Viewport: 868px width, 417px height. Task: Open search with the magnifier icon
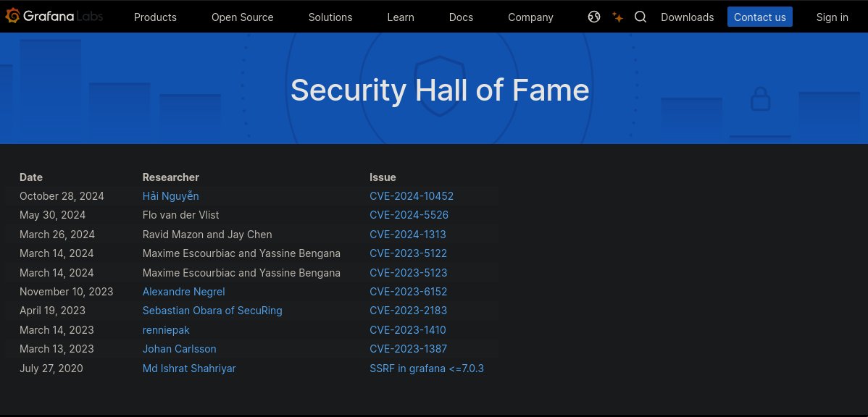pyautogui.click(x=640, y=17)
